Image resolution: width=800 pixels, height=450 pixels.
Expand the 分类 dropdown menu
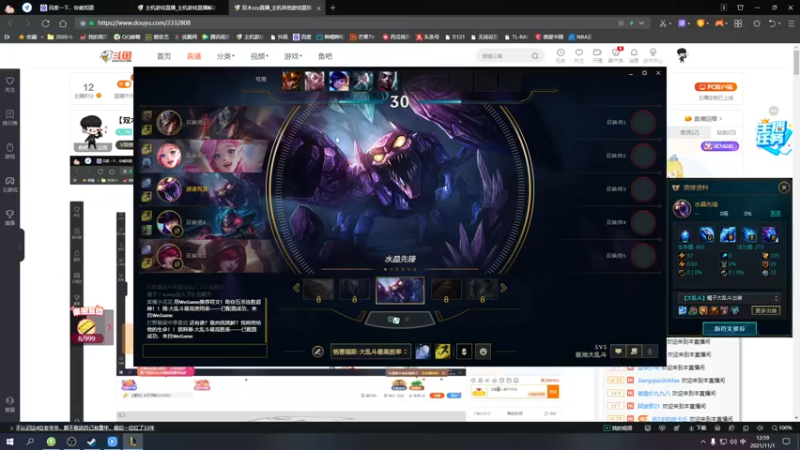(x=226, y=56)
